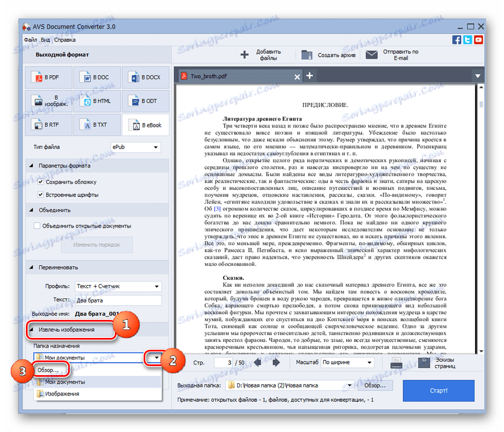504x432 pixels.
Task: Open the Twitter page icon
Action: (467, 40)
